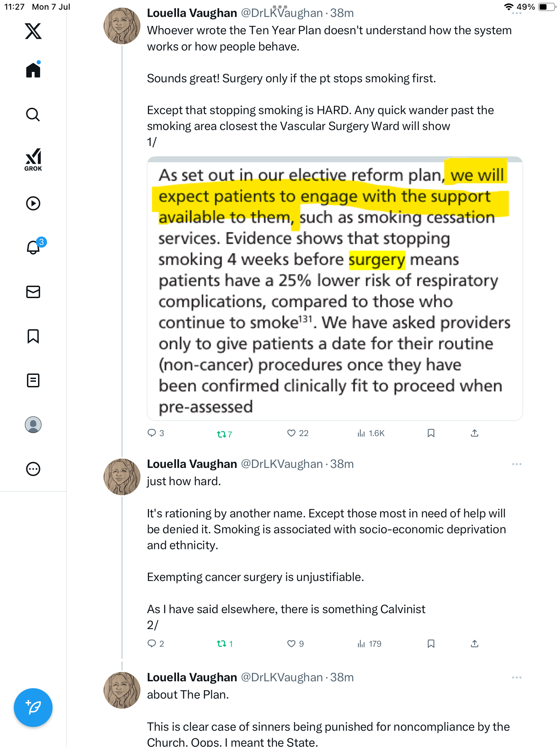560x747 pixels.
Task: Open @DrLKVaughan handle on the first tweet
Action: [x=282, y=13]
